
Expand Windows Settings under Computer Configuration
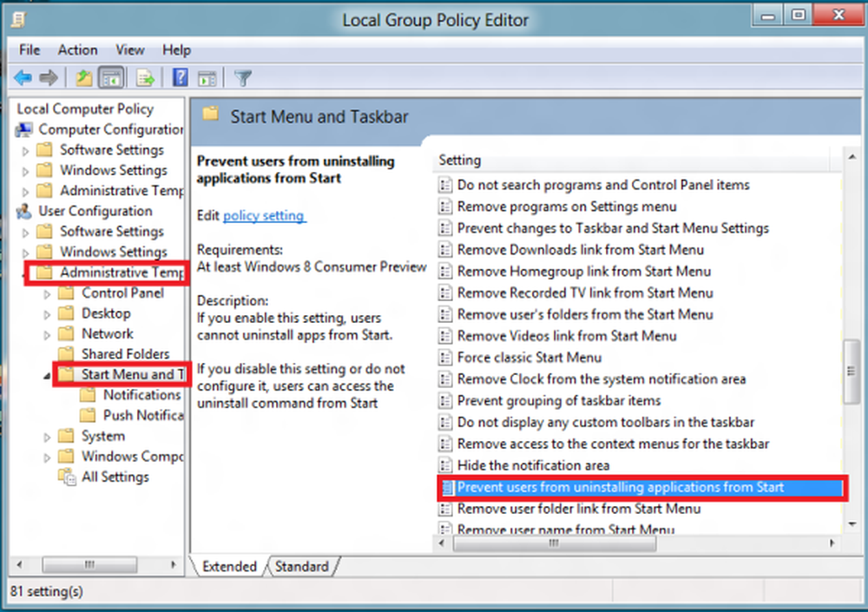pyautogui.click(x=25, y=171)
